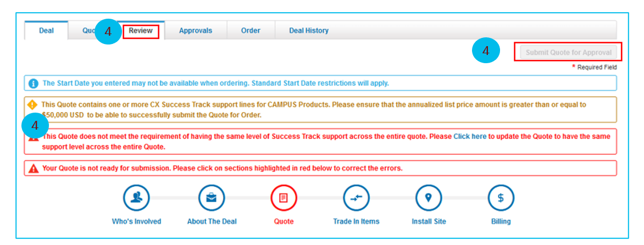The height and width of the screenshot is (245, 644).
Task: Click Submit Quote for Approval button
Action: pos(568,53)
